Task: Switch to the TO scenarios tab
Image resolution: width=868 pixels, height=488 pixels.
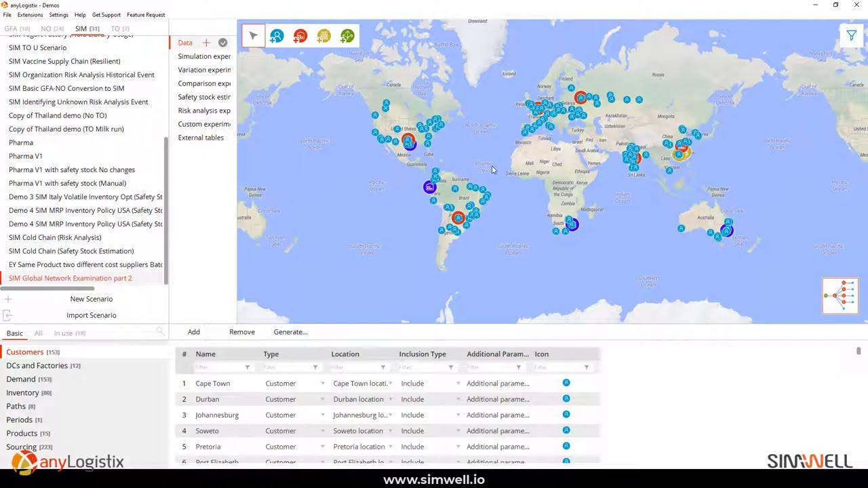Action: coord(119,28)
